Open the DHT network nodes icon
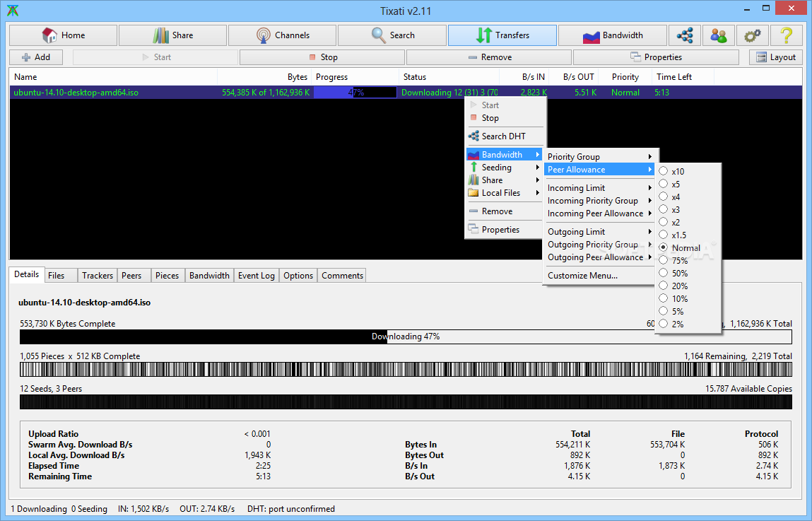 click(685, 35)
